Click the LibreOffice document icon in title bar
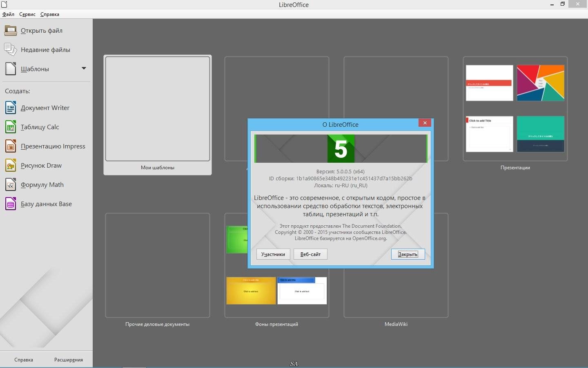This screenshot has height=368, width=588. (4, 4)
